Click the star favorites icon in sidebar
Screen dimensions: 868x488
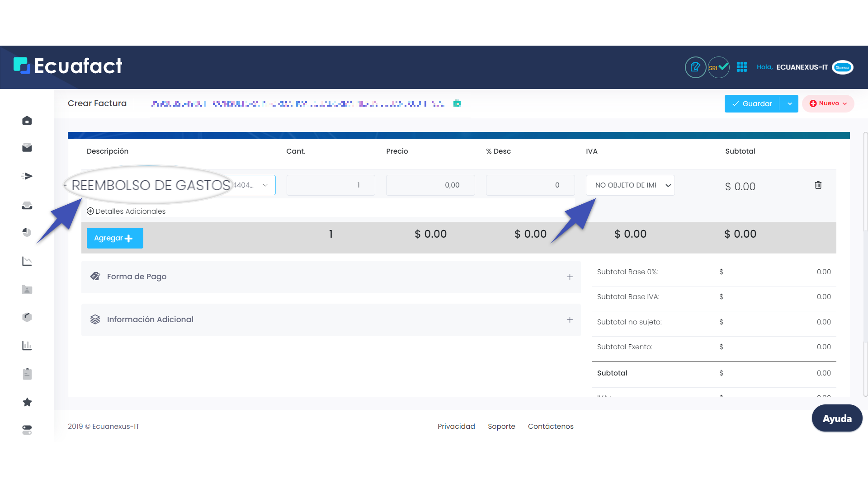click(x=27, y=402)
